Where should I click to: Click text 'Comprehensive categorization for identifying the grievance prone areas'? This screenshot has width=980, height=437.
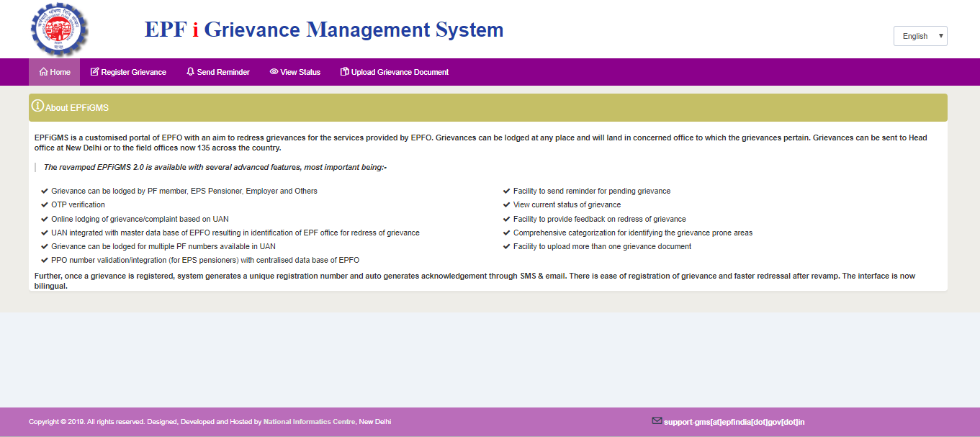[x=633, y=233]
